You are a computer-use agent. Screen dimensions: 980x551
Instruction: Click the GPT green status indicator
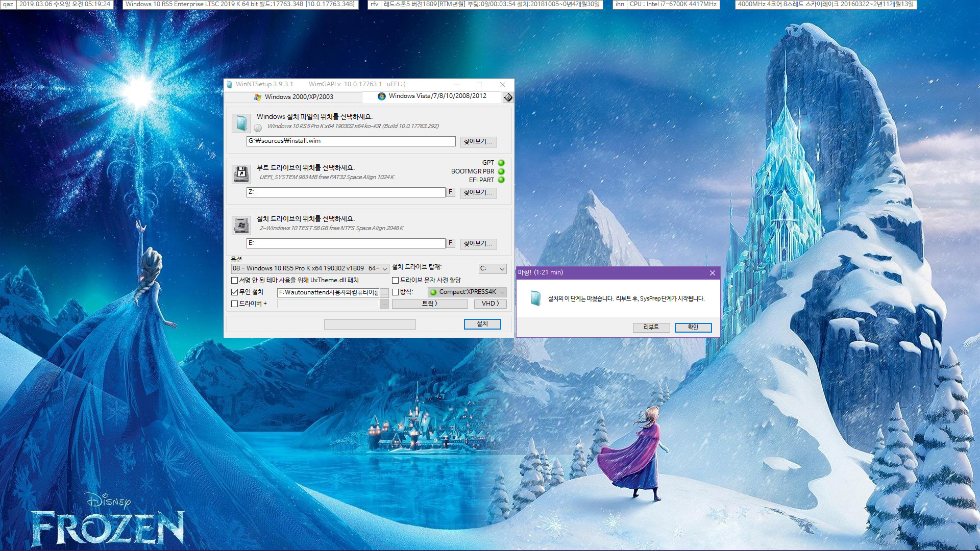tap(501, 163)
